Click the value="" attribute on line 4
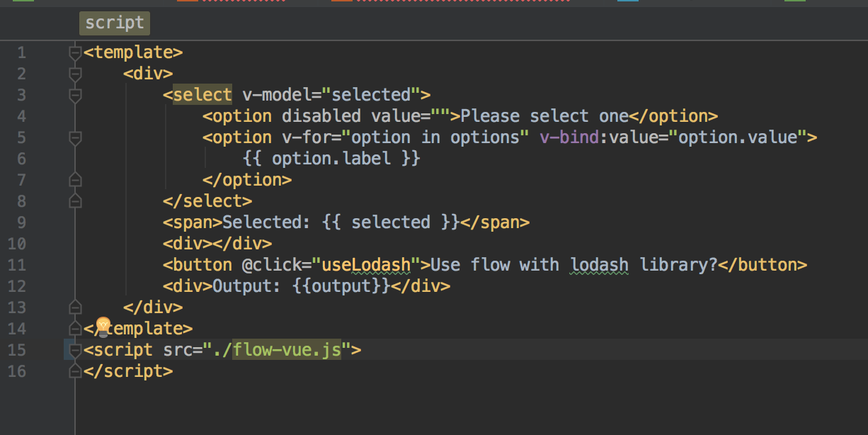 point(411,116)
